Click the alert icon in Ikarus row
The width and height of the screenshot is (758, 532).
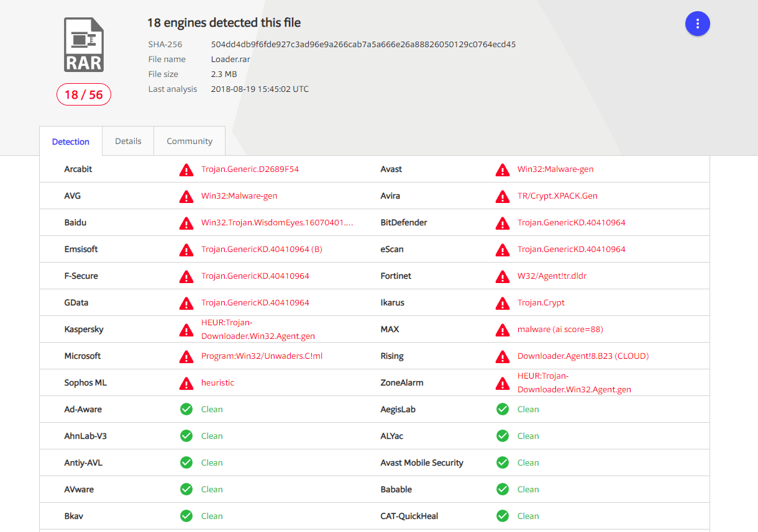coord(503,303)
